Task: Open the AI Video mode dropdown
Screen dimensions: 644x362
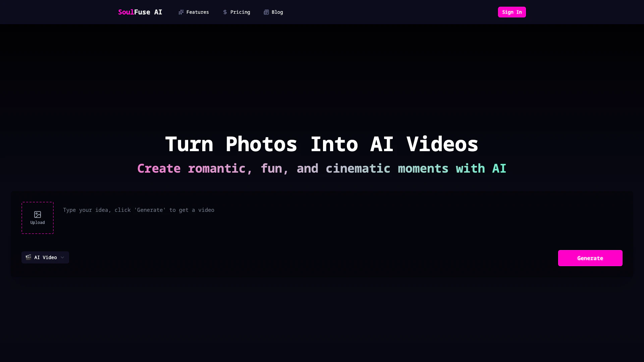Action: click(x=45, y=257)
